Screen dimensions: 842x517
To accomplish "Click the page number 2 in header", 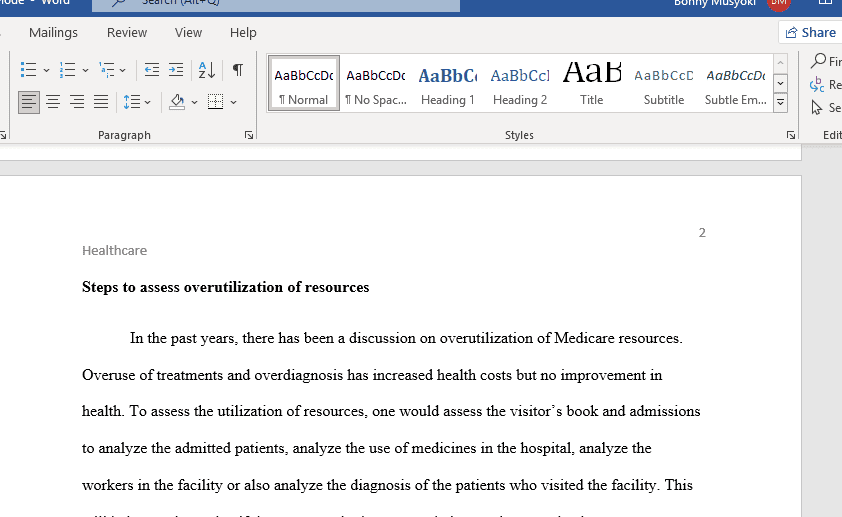I will (702, 232).
